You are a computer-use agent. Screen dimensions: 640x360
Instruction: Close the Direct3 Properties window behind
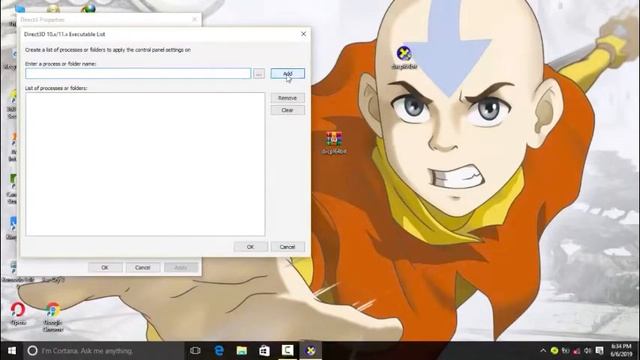[x=195, y=19]
